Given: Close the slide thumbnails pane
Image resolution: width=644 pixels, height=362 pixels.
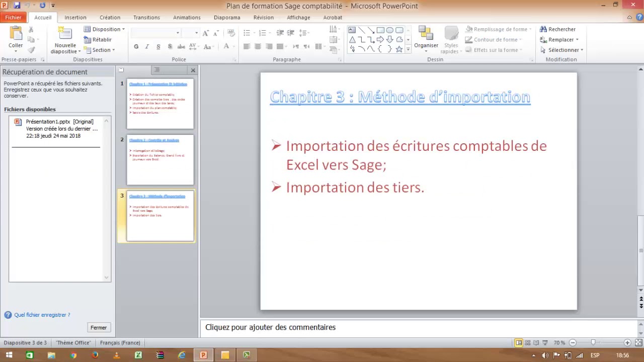Looking at the screenshot, I should [193, 70].
